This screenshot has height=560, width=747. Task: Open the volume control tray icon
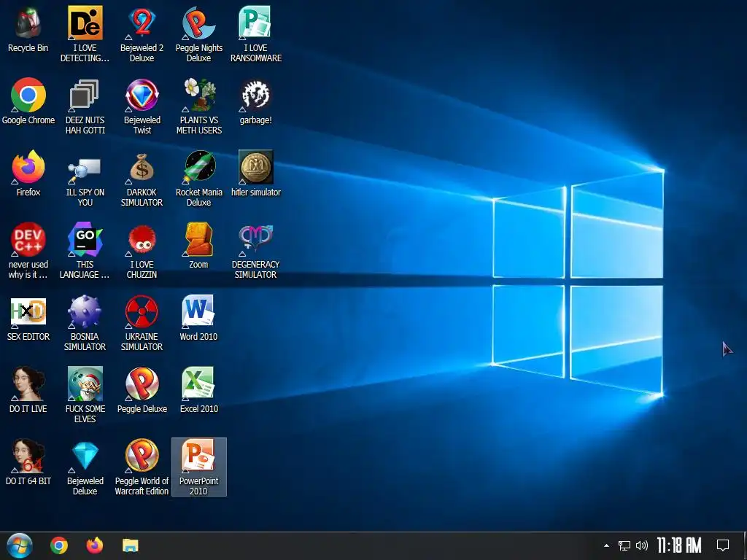(x=642, y=545)
